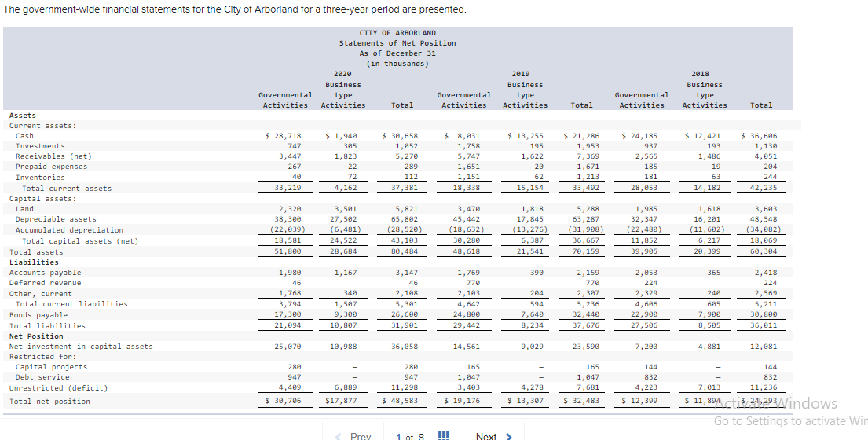
Task: Click 'Governmental Activities' header under 2020
Action: click(285, 100)
